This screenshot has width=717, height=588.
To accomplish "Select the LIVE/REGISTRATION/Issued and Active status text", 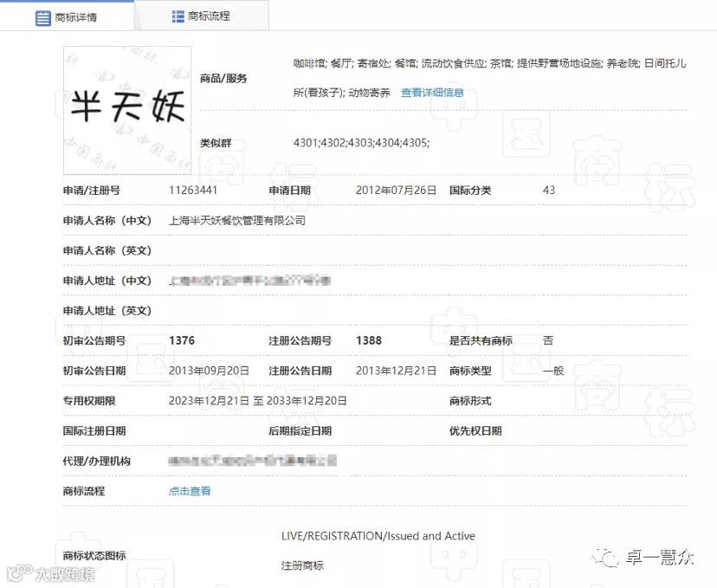I will [x=378, y=536].
